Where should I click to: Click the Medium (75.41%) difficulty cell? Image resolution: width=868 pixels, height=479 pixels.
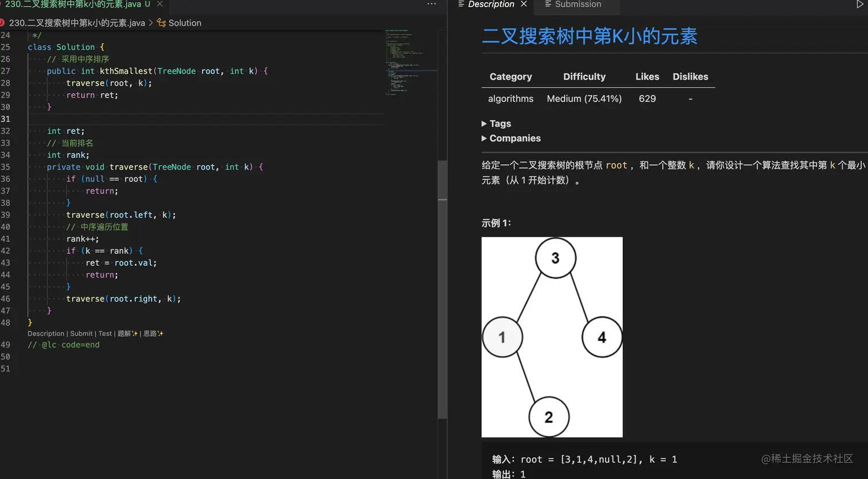[584, 99]
